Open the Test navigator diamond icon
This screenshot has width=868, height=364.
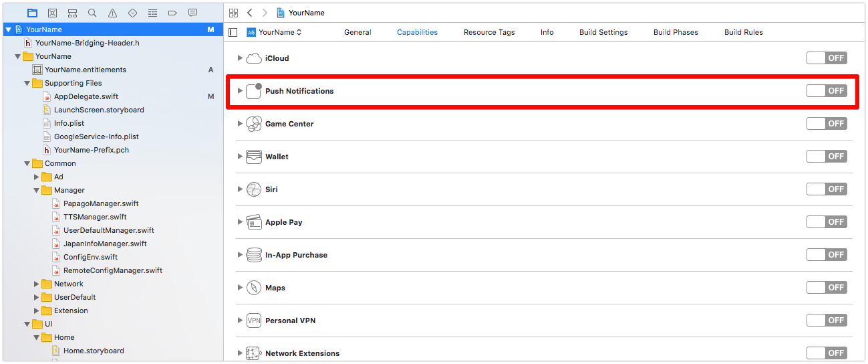click(x=132, y=13)
